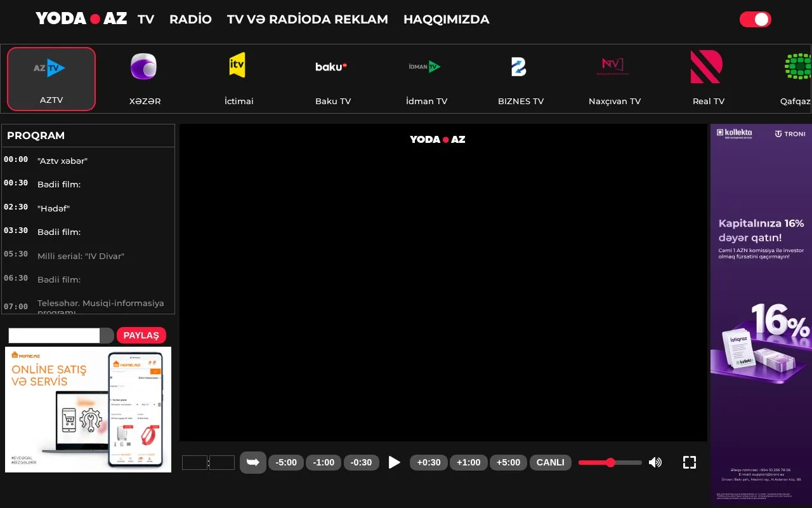Click the go-to-time arrow button
Image resolution: width=812 pixels, height=508 pixels.
coord(253,462)
